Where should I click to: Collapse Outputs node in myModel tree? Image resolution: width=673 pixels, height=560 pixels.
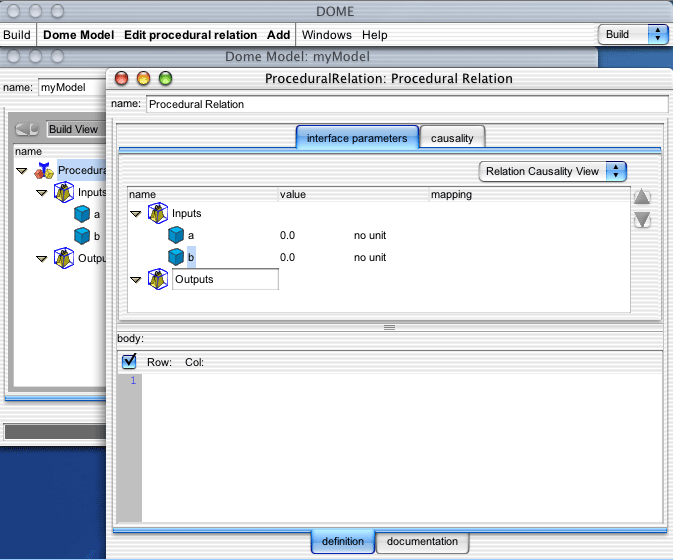(x=42, y=258)
